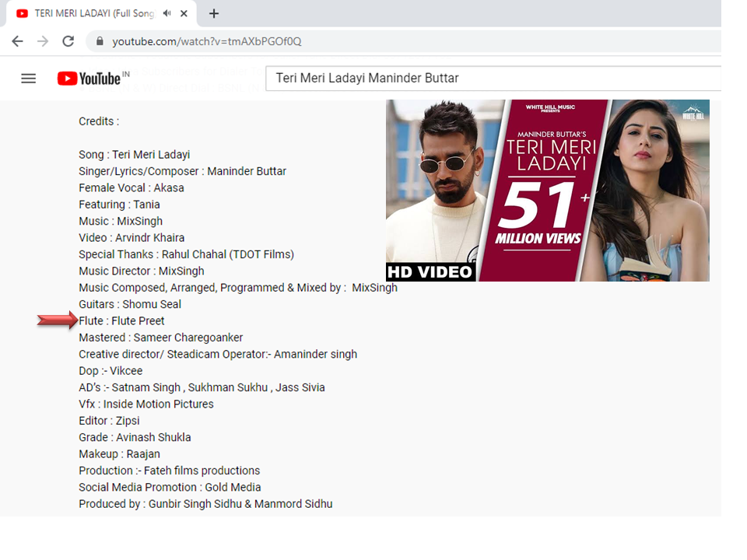Click the 'Flute : Flute Preet' credit line
Image resolution: width=747 pixels, height=560 pixels.
point(121,321)
